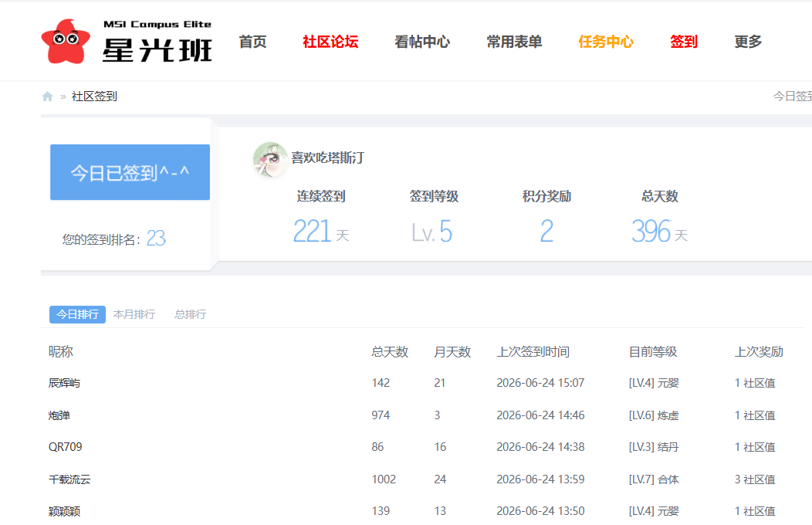Click the 今日已签到 blue button
This screenshot has height=525, width=812.
point(130,172)
